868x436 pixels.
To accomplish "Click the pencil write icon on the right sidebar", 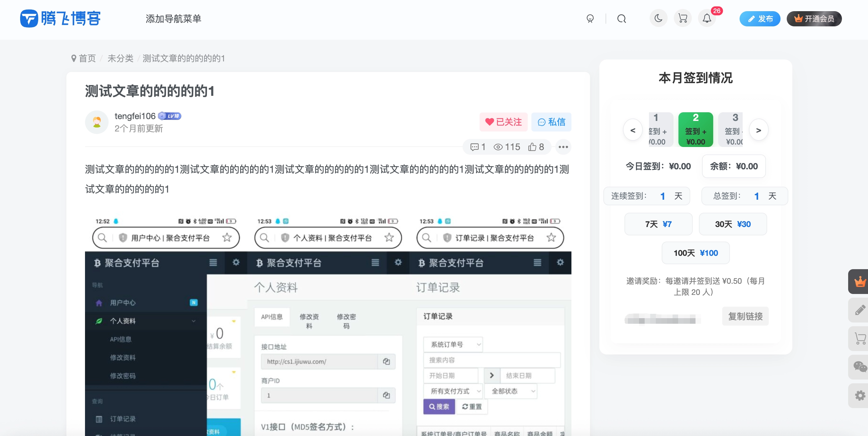I will 860,310.
